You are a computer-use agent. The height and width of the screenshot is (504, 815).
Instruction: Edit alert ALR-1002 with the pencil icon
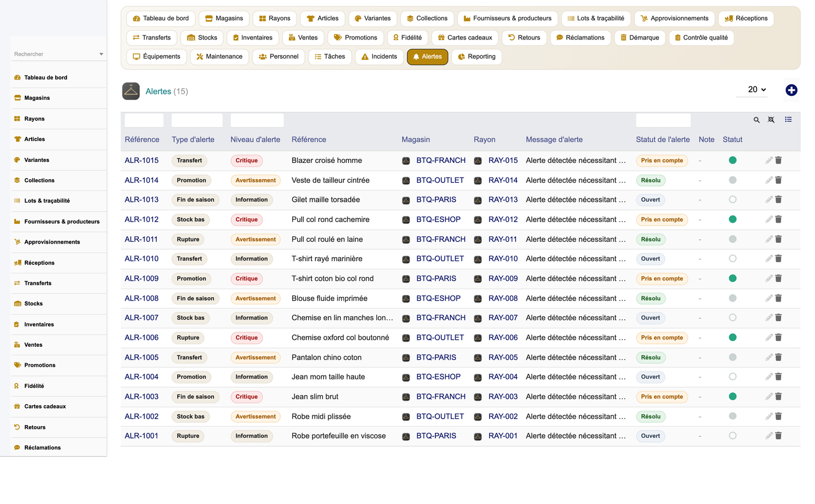click(x=769, y=416)
